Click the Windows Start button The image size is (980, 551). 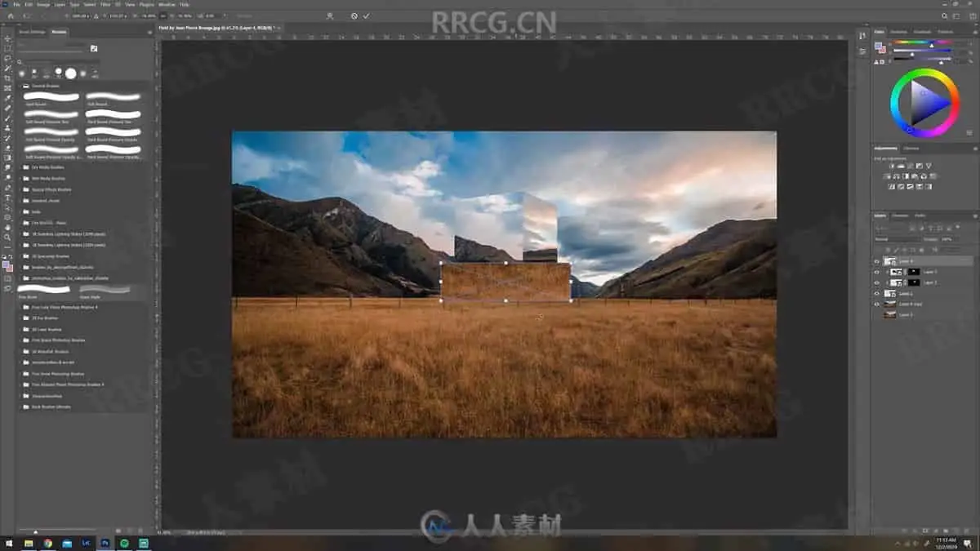[x=7, y=543]
